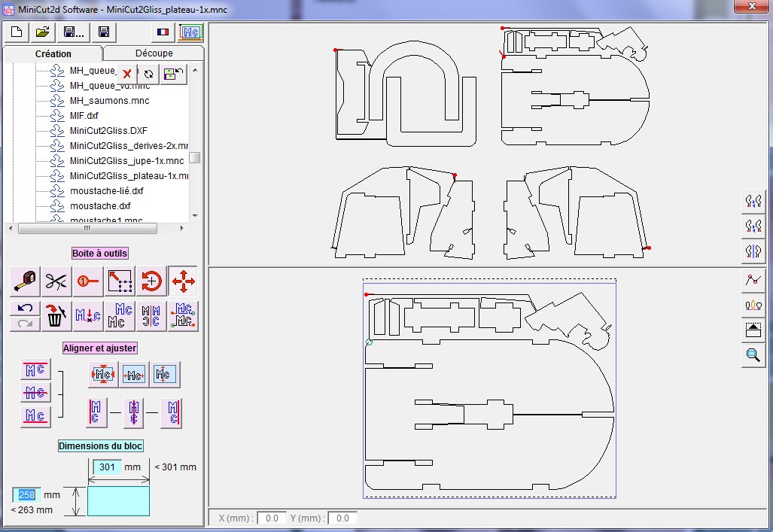The width and height of the screenshot is (773, 532).
Task: Click the floppy disk save icon
Action: click(x=104, y=32)
